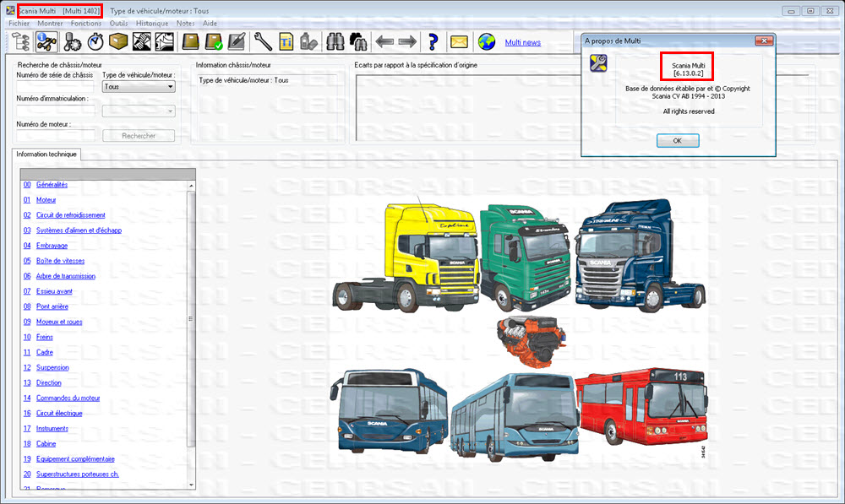Open the tree structure view icon
The height and width of the screenshot is (504, 845).
point(20,41)
